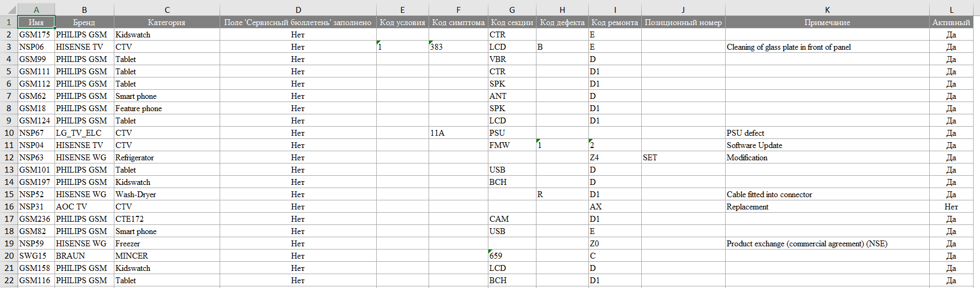Select column L header
The height and width of the screenshot is (288, 980).
click(x=951, y=10)
